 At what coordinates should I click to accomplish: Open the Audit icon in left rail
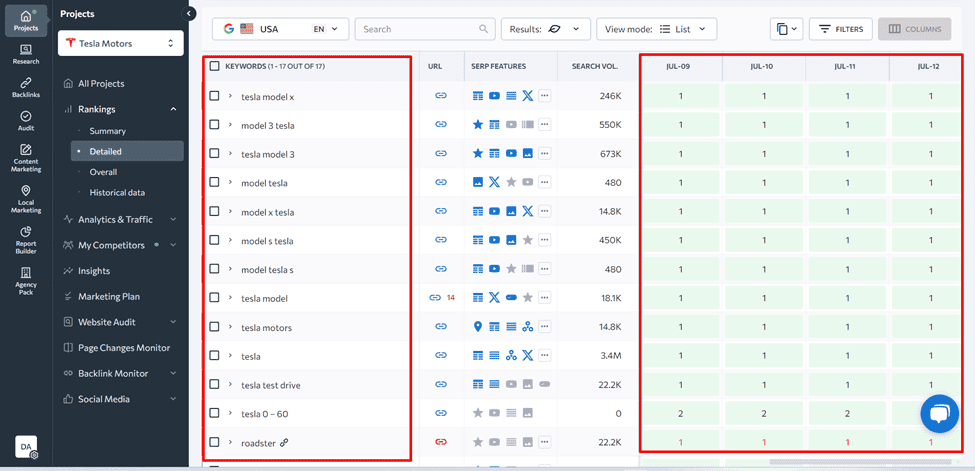[x=26, y=121]
